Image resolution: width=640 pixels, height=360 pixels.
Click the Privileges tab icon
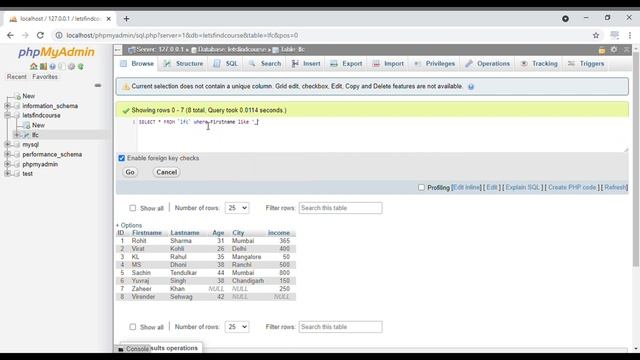[417, 64]
